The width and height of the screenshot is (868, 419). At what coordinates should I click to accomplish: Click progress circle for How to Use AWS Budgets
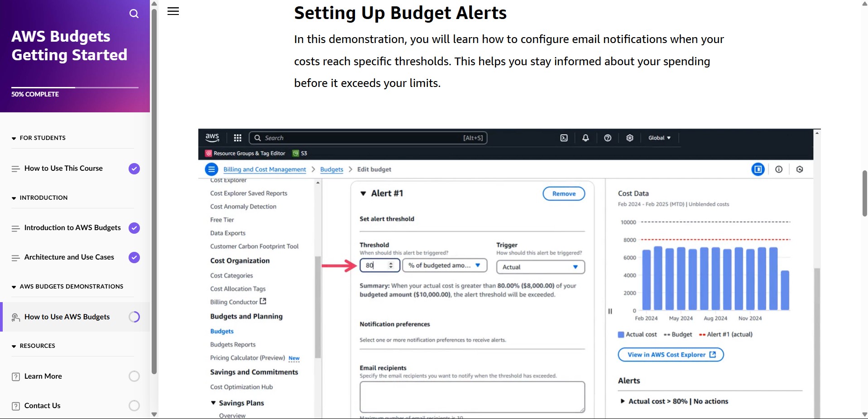pos(134,317)
